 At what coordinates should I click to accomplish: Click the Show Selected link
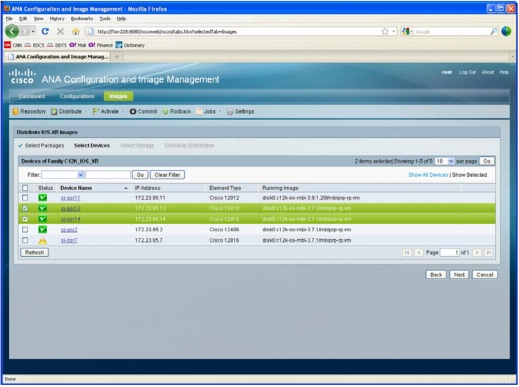(x=469, y=175)
